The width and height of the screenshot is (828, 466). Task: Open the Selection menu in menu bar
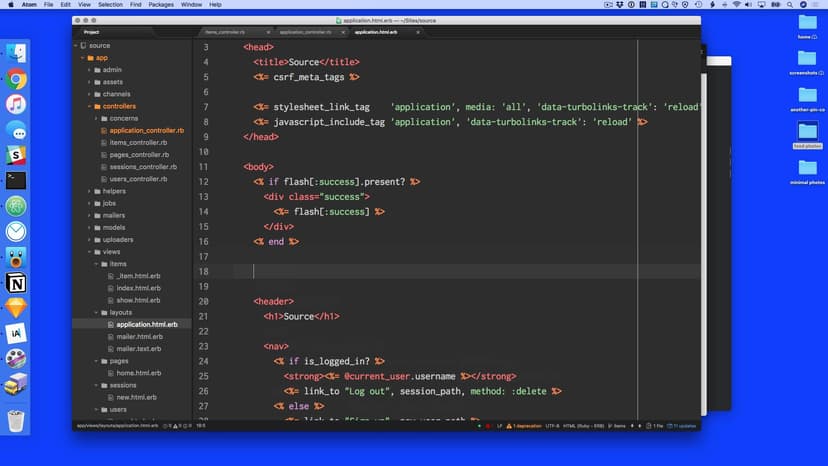(x=110, y=5)
